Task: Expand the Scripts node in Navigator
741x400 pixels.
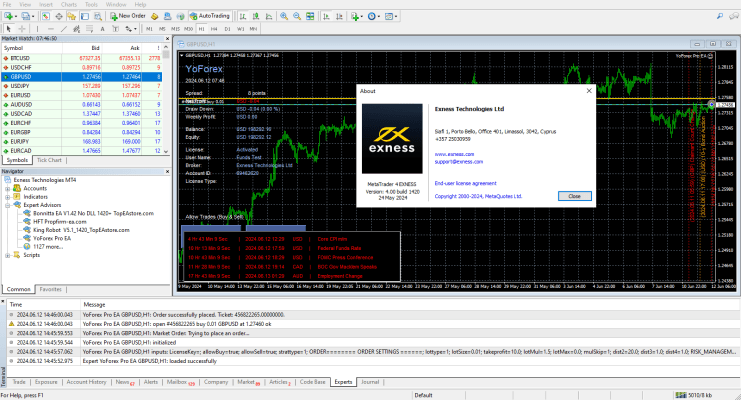Action: tap(8, 255)
